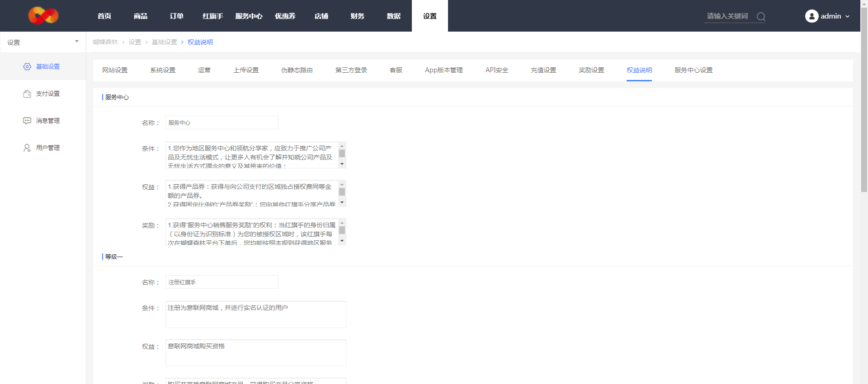This screenshot has height=384, width=868.
Task: Switch to the 服务中心设置 tab
Action: tap(693, 70)
